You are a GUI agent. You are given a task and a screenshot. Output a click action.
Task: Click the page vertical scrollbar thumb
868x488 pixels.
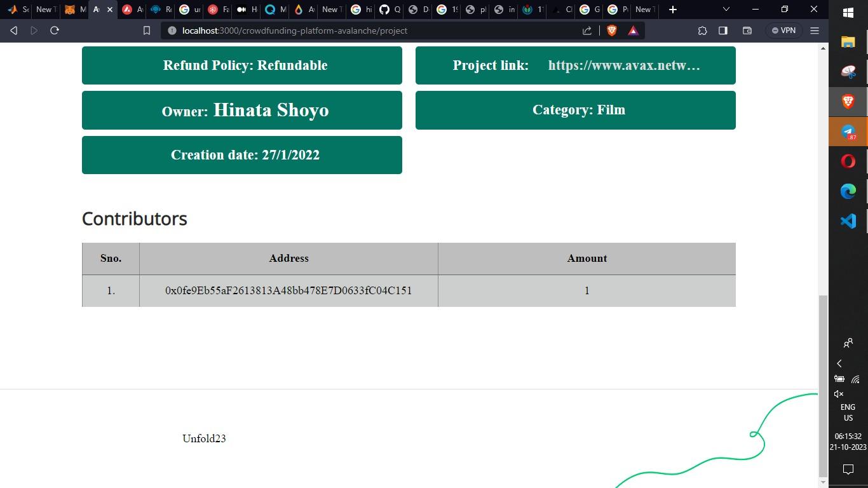pos(824,385)
